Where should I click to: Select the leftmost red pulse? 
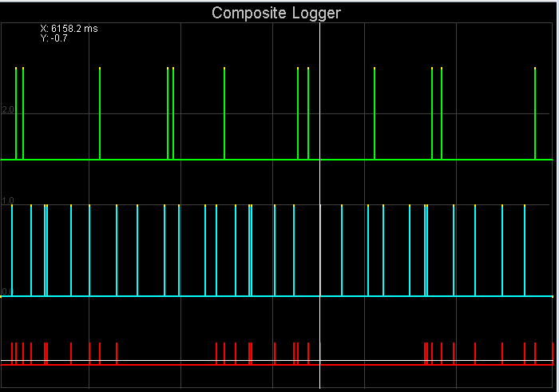(x=12, y=353)
